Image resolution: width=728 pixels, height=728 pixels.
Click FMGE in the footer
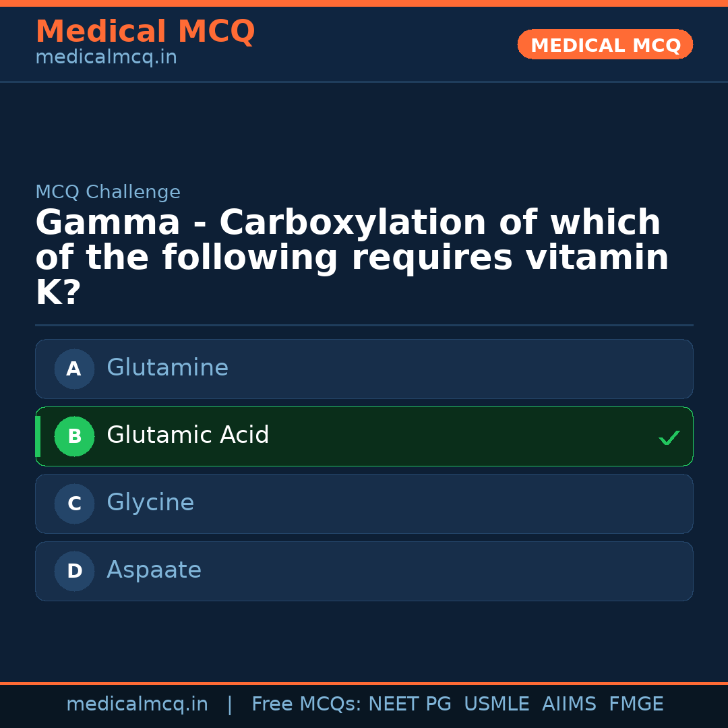[x=636, y=704]
